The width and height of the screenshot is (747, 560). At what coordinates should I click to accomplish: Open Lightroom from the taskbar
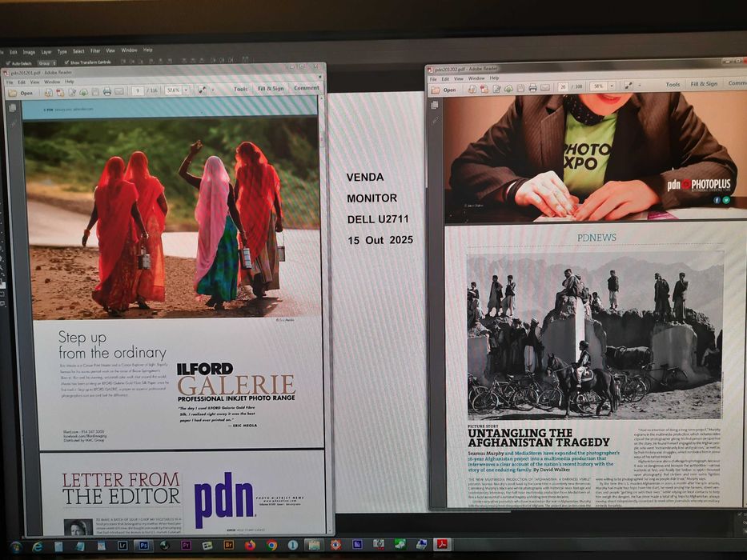click(122, 546)
